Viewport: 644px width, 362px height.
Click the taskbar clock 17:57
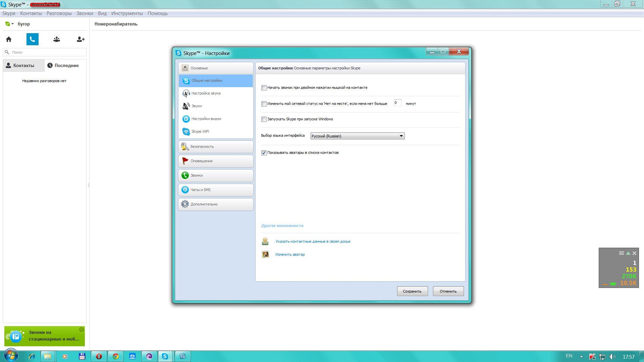click(629, 357)
